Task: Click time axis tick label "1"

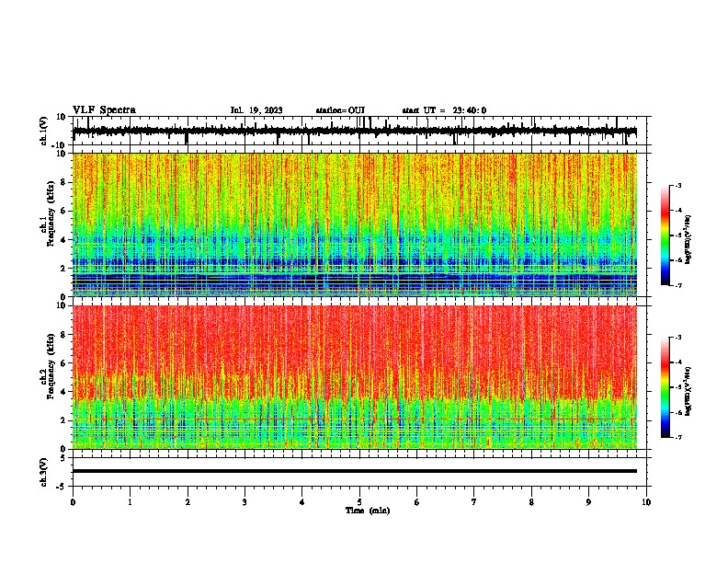Action: point(130,502)
